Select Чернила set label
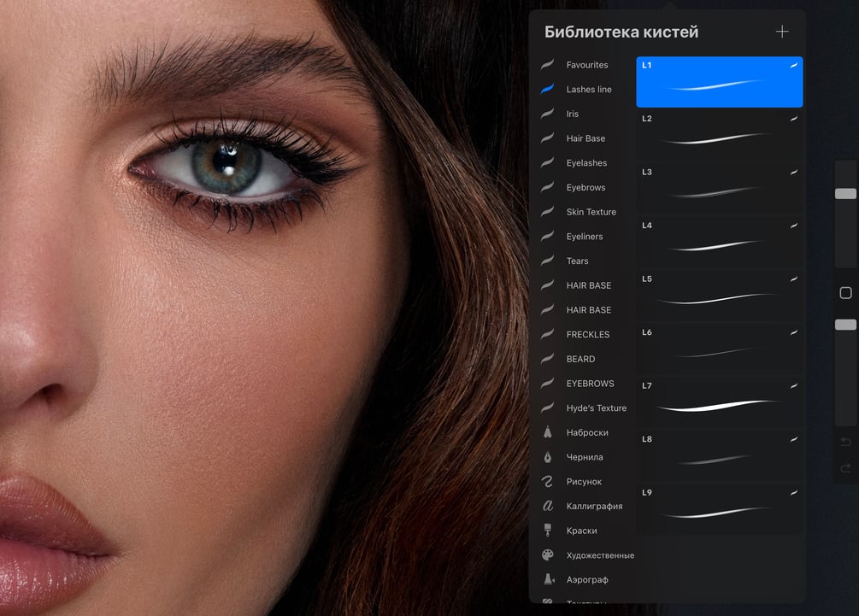859x616 pixels. (x=585, y=457)
